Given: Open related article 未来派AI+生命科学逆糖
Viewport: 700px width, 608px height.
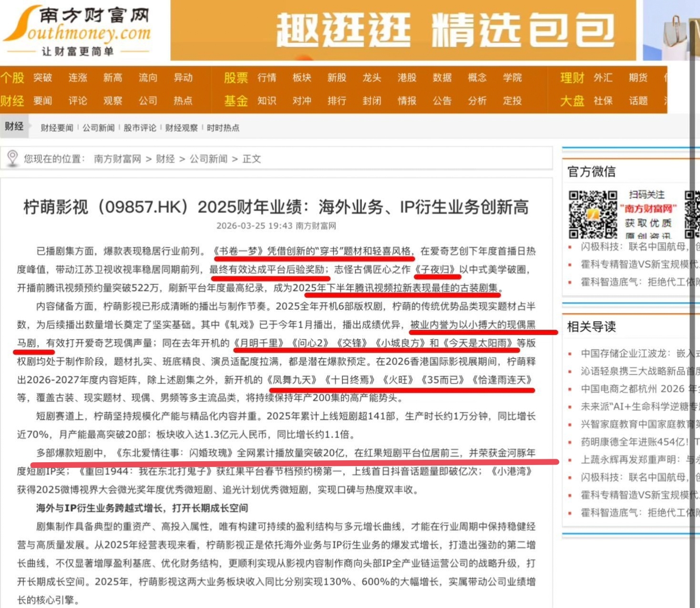Looking at the screenshot, I should [x=640, y=406].
